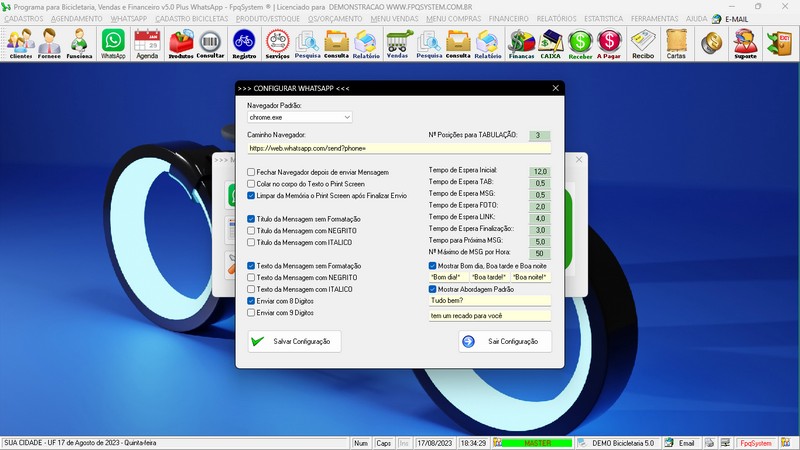
Task: Open the CAIXA toolbar icon
Action: pyautogui.click(x=550, y=43)
